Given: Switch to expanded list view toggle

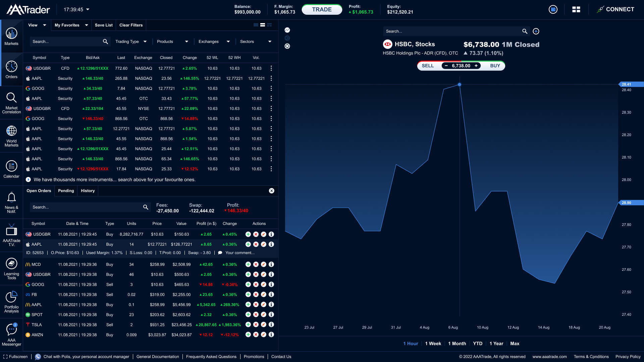Looking at the screenshot, I should tap(269, 25).
